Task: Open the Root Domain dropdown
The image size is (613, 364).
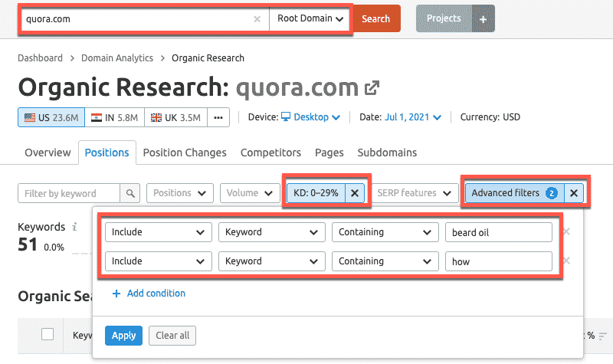Action: (x=310, y=19)
